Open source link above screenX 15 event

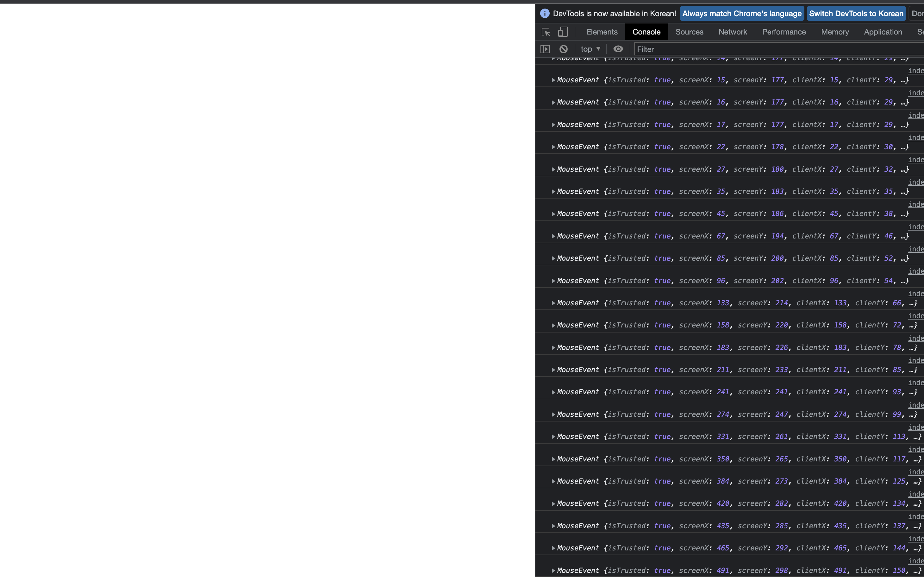coord(915,71)
